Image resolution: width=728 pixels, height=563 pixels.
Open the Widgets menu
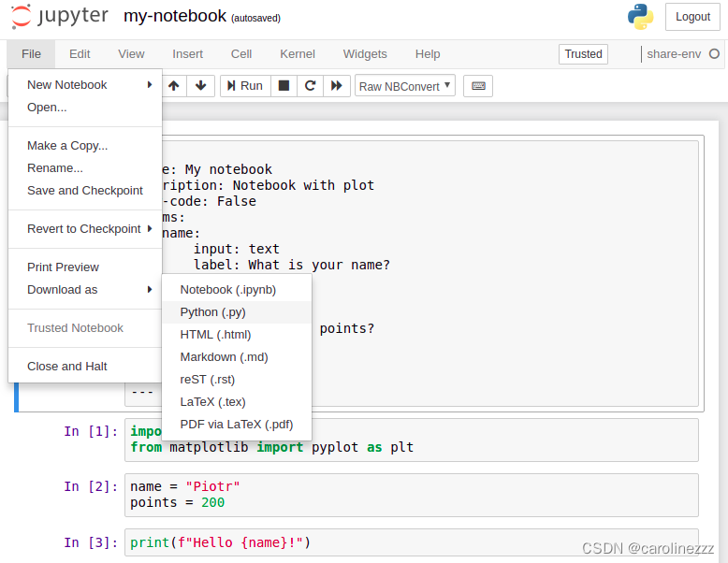point(365,54)
